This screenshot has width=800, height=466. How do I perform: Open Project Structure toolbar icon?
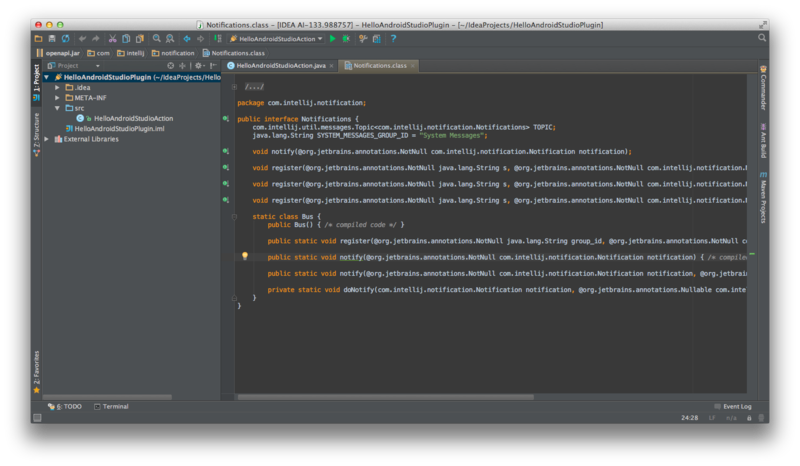pyautogui.click(x=377, y=38)
